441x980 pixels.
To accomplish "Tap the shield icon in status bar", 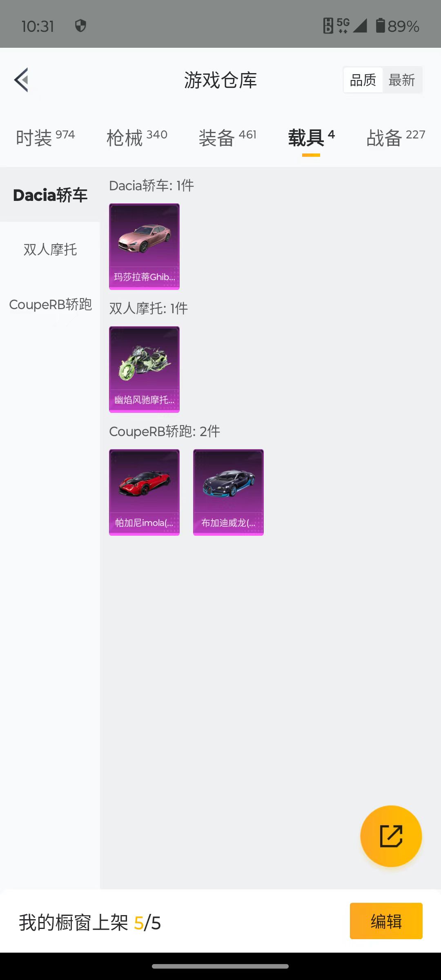I will [x=80, y=26].
